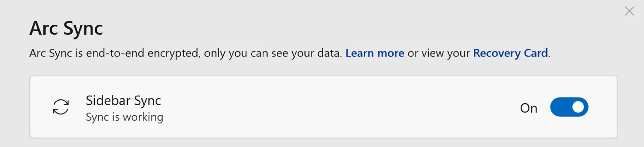The image size is (644, 147).
Task: Click the "Sync is working" status text
Action: point(124,117)
